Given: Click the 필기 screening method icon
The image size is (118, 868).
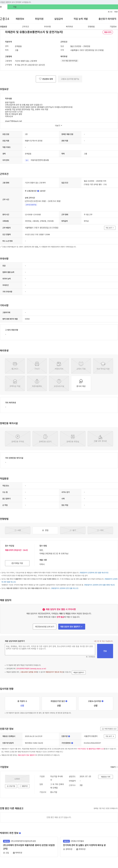Looking at the screenshot, I should (x=73, y=530).
